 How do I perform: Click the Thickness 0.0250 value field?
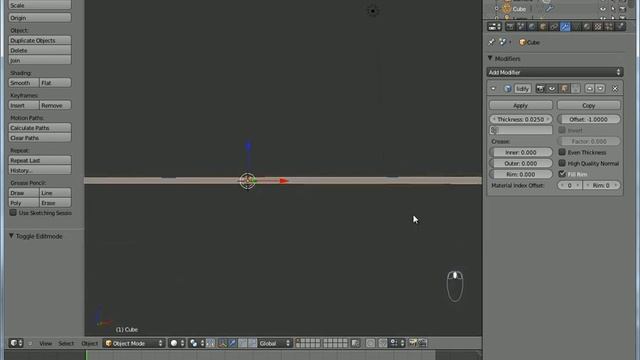520,119
